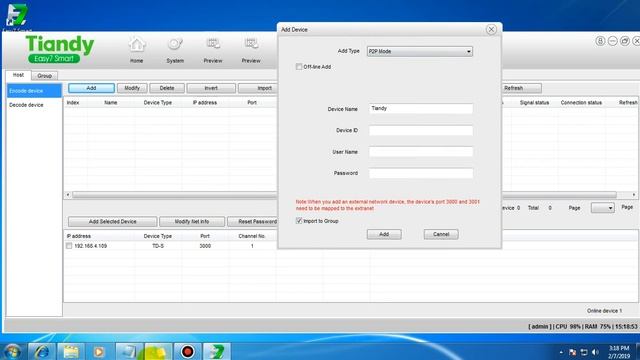Focus the Device Name field

coord(421,109)
